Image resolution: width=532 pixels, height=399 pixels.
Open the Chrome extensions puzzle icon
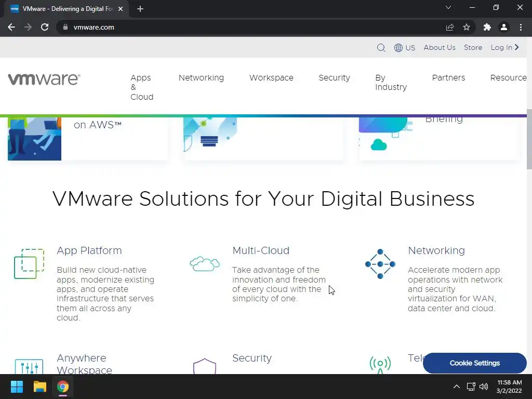click(487, 27)
